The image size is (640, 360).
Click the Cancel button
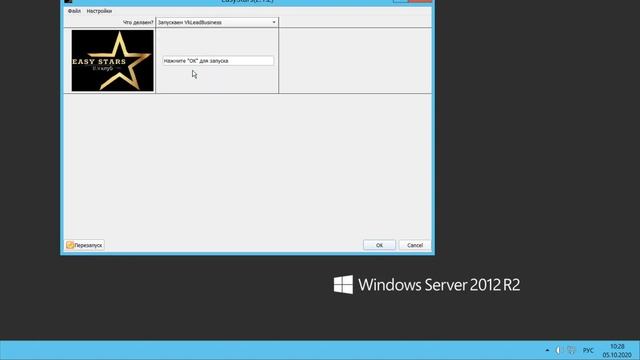pos(415,245)
